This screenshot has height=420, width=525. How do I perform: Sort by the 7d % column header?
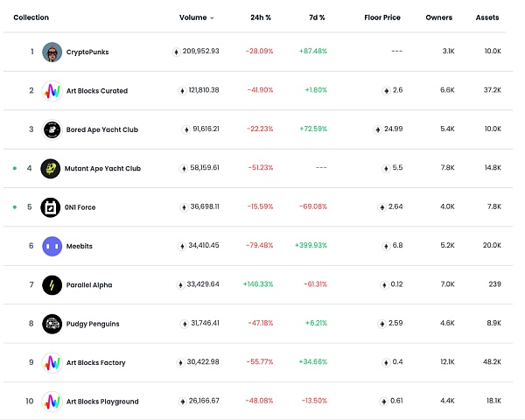(x=317, y=17)
